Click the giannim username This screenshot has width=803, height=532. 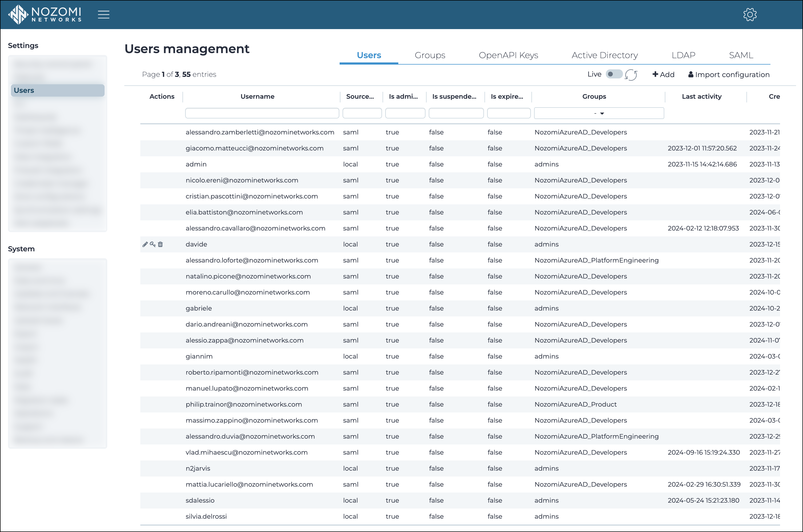click(x=199, y=357)
